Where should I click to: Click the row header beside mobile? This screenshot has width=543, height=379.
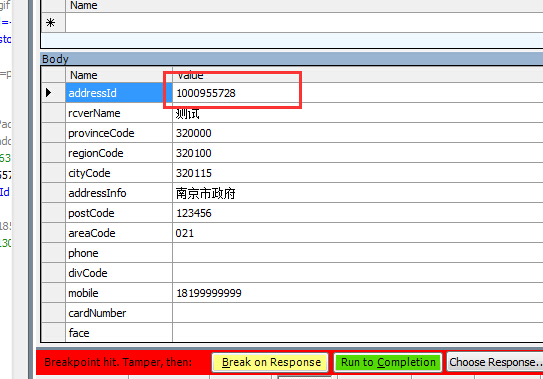tap(53, 293)
